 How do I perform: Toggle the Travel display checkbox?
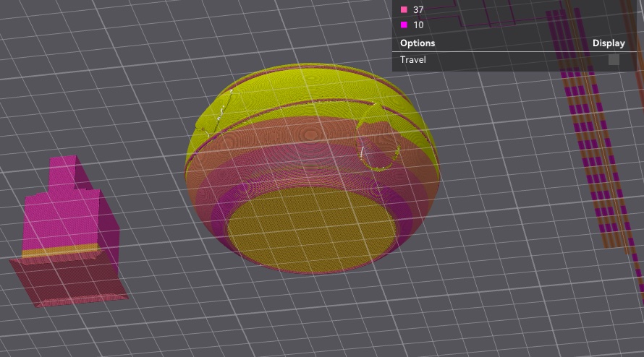point(614,59)
